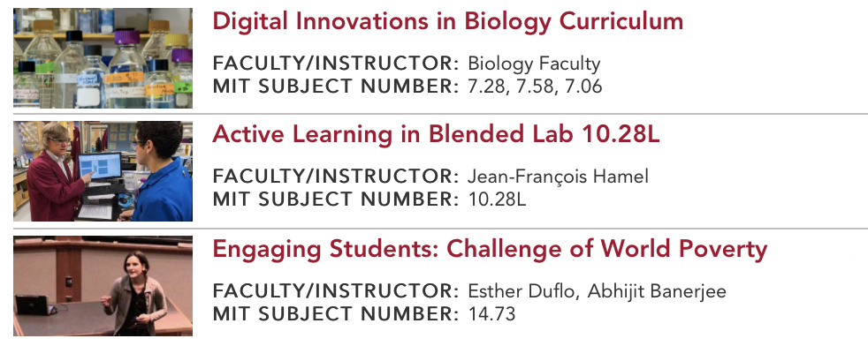Select instructor Jean-François Hamel
The image size is (868, 346).
(558, 177)
